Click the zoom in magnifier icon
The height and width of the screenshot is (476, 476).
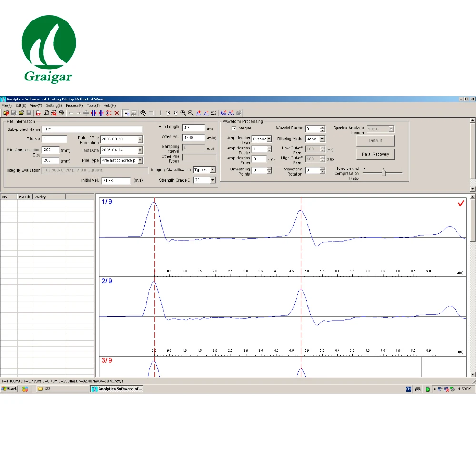(183, 113)
